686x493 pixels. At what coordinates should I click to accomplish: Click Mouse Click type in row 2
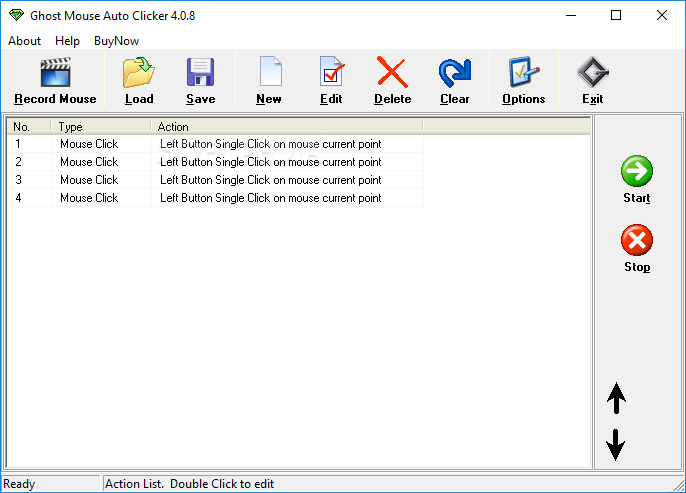[89, 162]
